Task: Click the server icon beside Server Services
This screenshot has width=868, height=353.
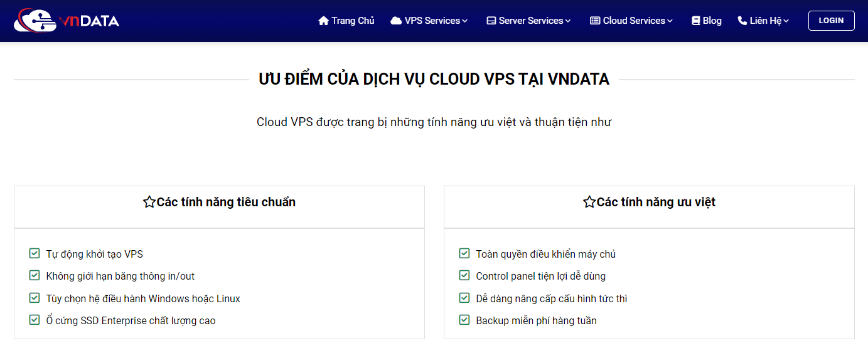Action: pos(491,21)
